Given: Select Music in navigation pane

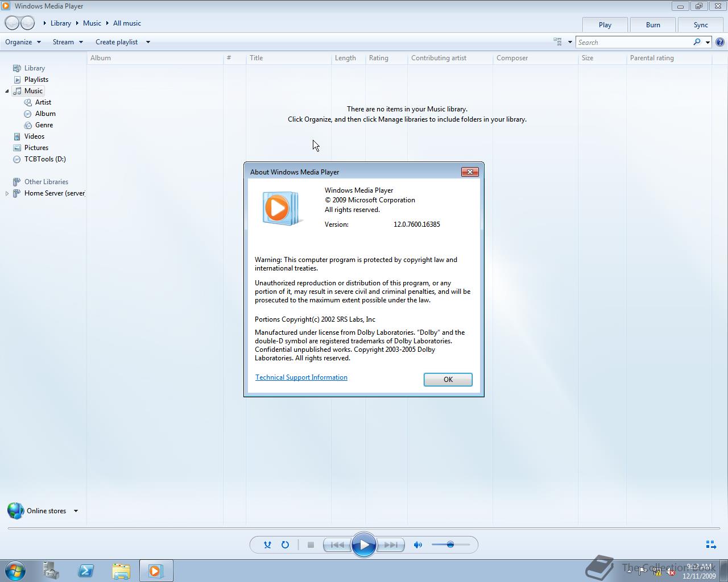Looking at the screenshot, I should coord(28,91).
